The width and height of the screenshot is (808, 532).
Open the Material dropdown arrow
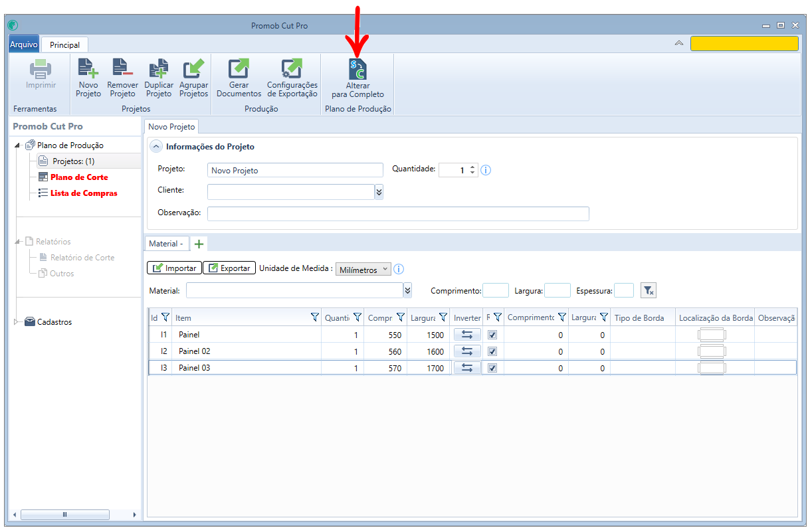pyautogui.click(x=407, y=290)
